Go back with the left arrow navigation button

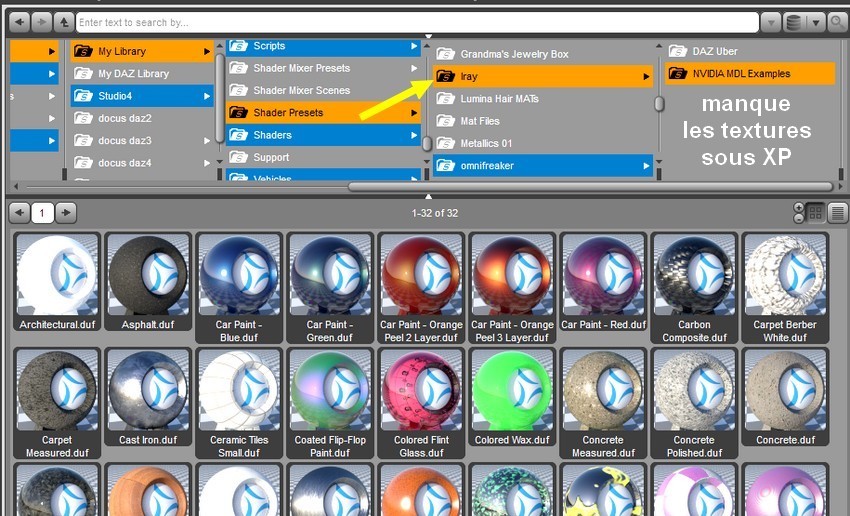coord(20,22)
